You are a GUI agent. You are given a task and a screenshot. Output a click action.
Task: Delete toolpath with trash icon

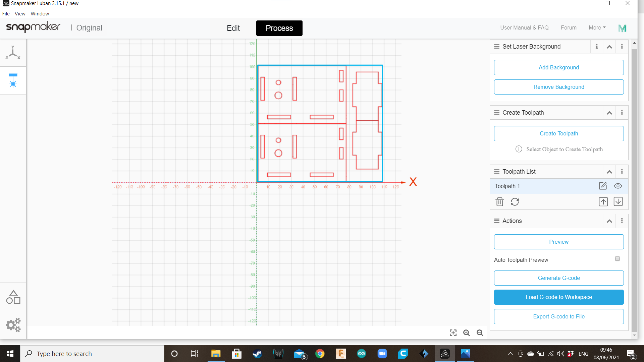[x=499, y=202]
